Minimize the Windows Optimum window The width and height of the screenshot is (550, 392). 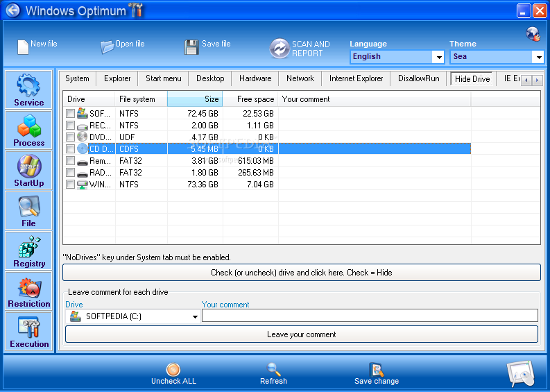pyautogui.click(x=524, y=10)
